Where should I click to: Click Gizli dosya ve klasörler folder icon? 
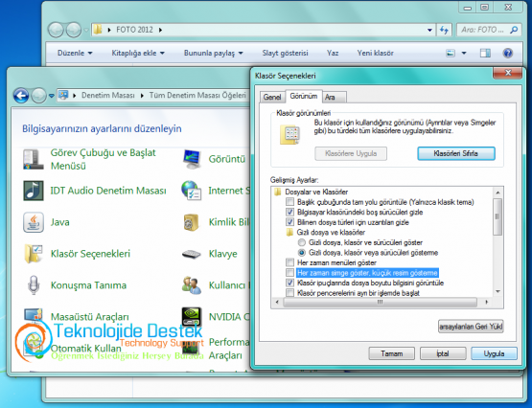289,233
